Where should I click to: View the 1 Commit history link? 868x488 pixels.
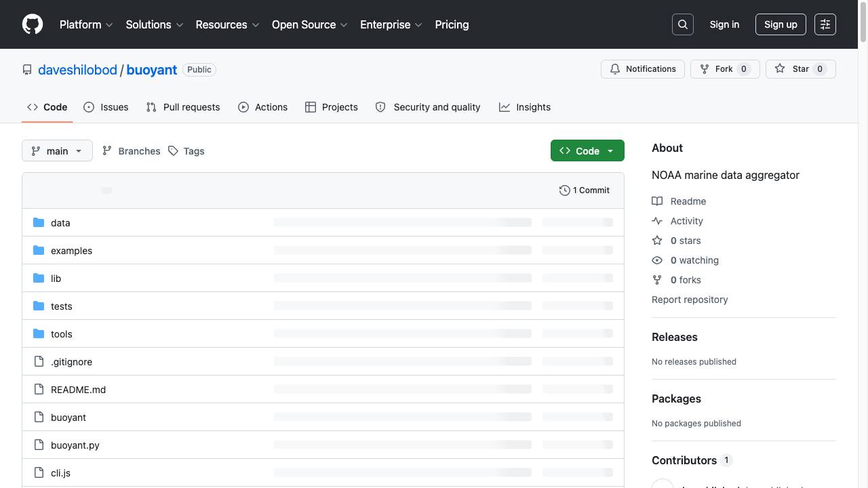585,190
